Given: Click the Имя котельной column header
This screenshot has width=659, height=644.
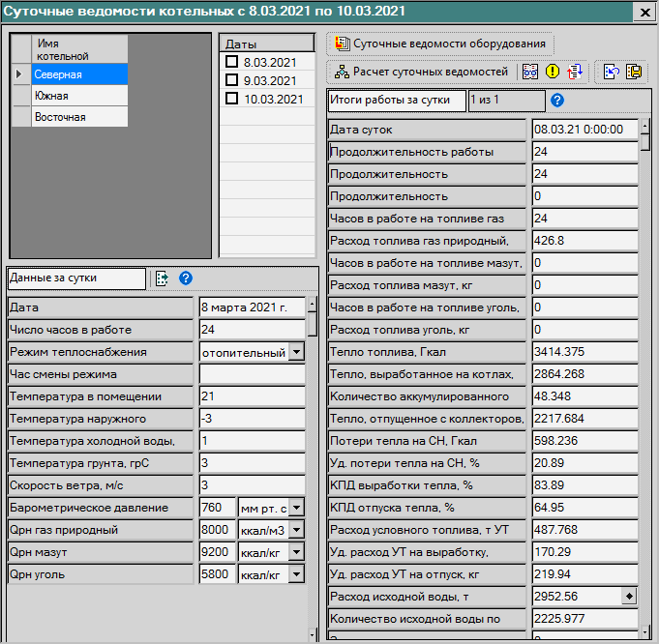Looking at the screenshot, I should tap(79, 49).
